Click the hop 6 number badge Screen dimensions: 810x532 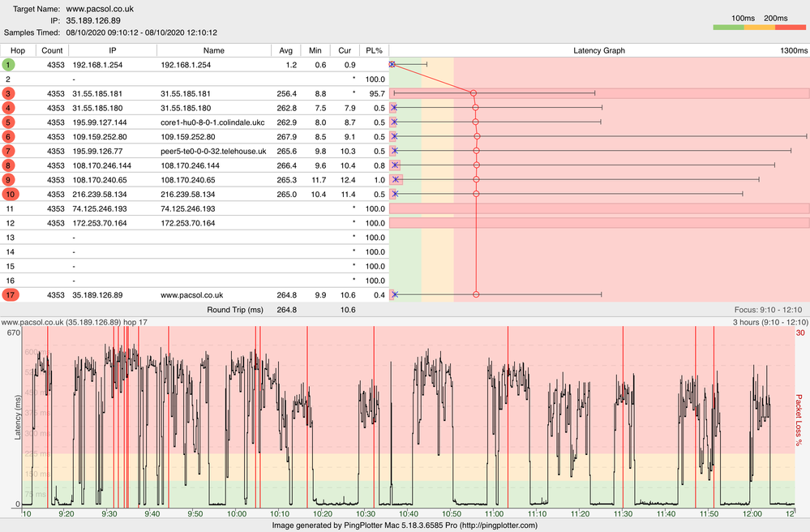8,137
